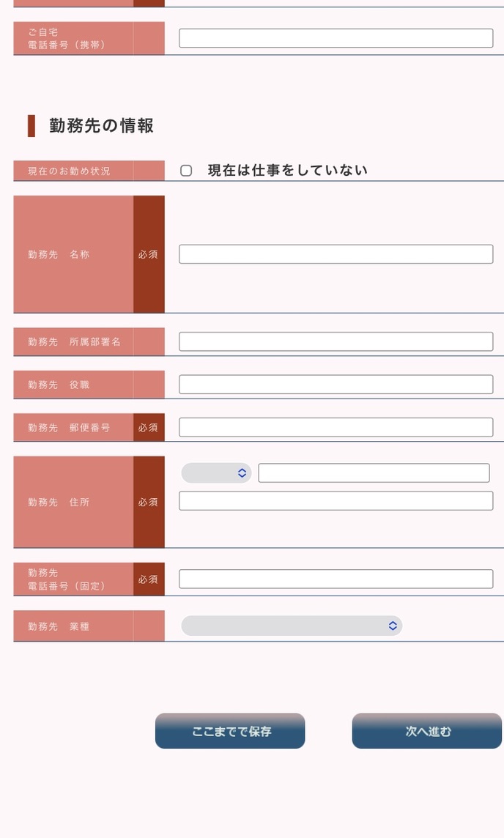Screen dimensions: 504x838
Task: Click the second address line field in 勤務先 住所
Action: point(336,501)
